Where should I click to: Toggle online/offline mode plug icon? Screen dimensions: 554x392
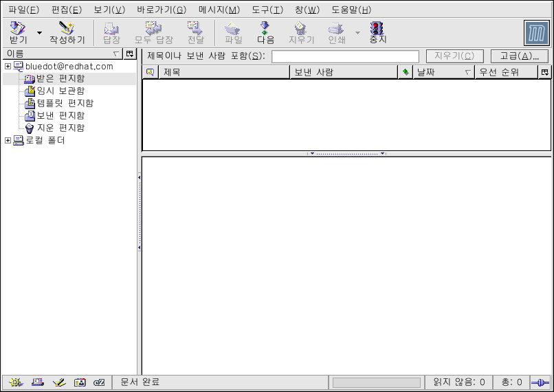[x=540, y=382]
